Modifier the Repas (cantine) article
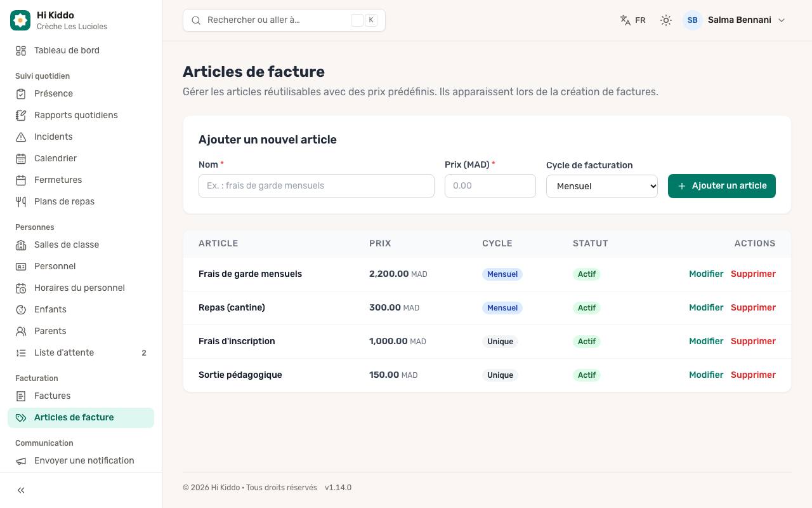 coord(706,308)
